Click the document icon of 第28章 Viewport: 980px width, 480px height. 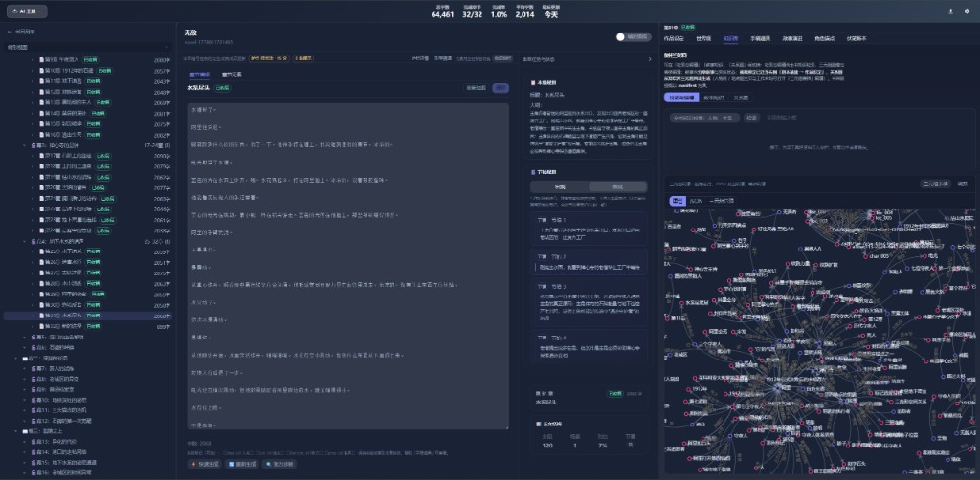[41, 283]
